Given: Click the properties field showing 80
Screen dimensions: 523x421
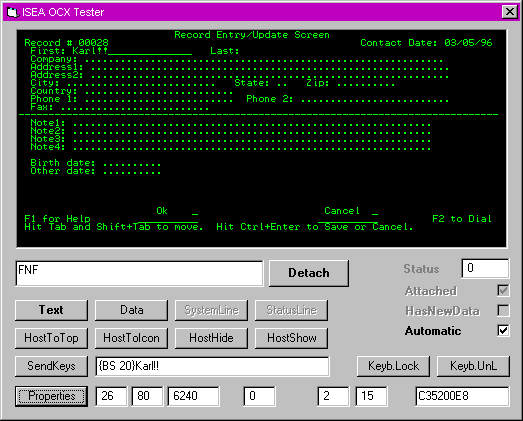Looking at the screenshot, I should (147, 396).
